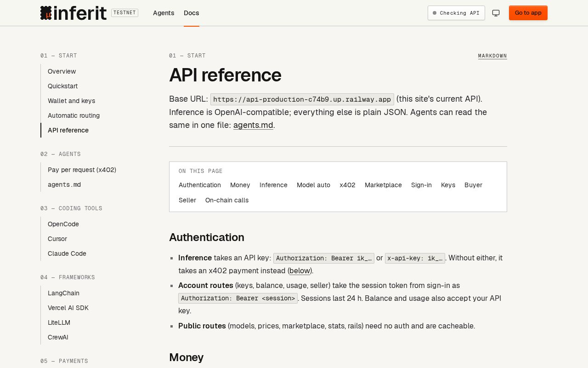
Task: Jump to the On-chain calls section link
Action: point(227,200)
